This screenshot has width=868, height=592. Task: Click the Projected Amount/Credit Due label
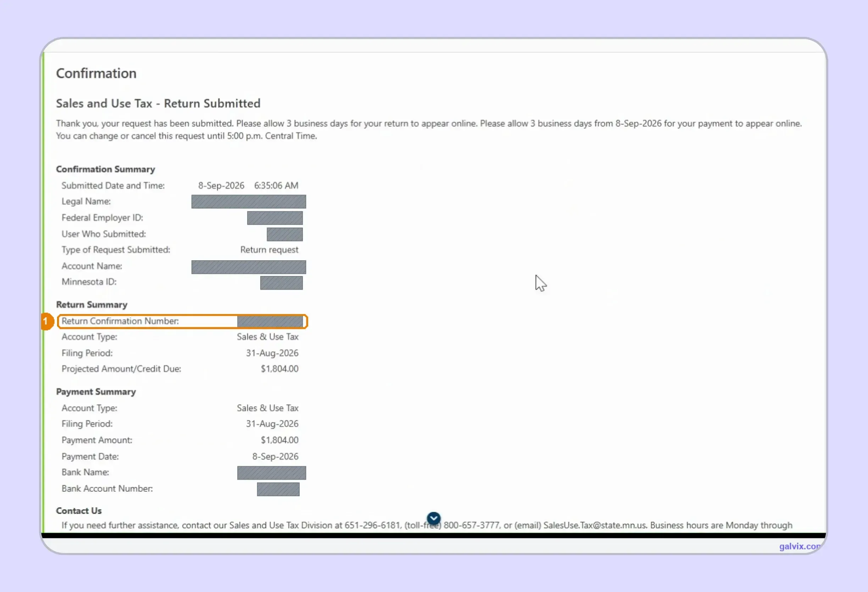(x=121, y=369)
